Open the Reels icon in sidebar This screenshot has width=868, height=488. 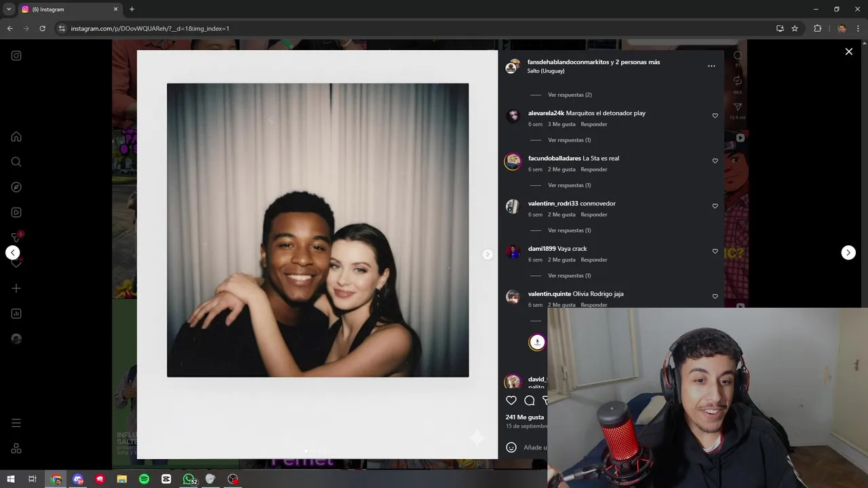[16, 212]
